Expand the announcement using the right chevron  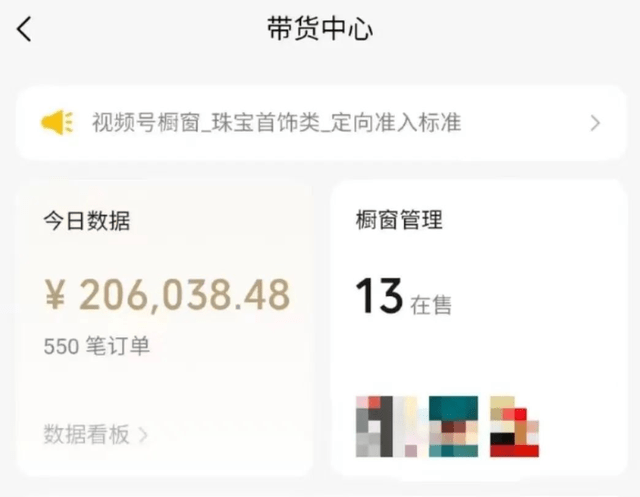coord(595,123)
